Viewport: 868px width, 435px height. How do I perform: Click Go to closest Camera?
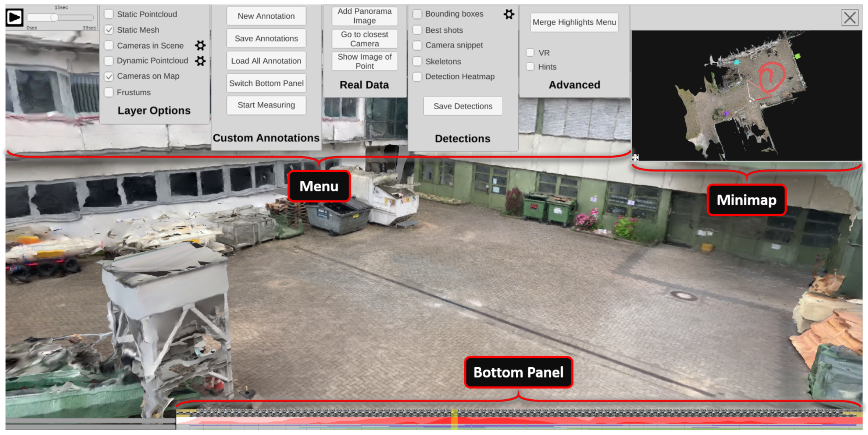pos(364,39)
